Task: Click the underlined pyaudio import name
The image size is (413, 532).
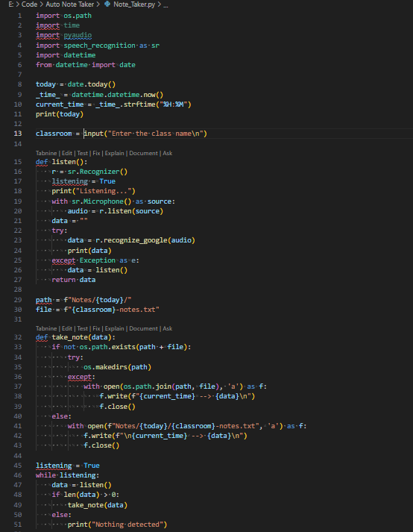Action: click(78, 35)
